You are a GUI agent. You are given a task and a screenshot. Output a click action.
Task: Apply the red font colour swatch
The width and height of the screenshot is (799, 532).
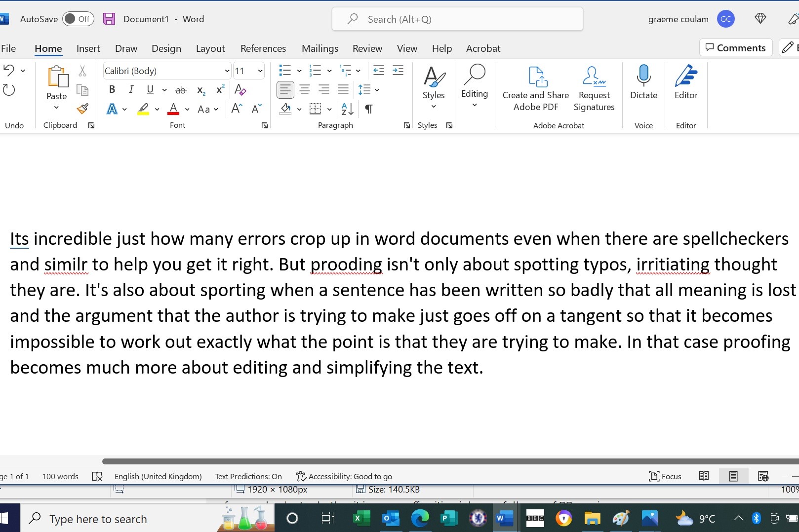point(173,109)
